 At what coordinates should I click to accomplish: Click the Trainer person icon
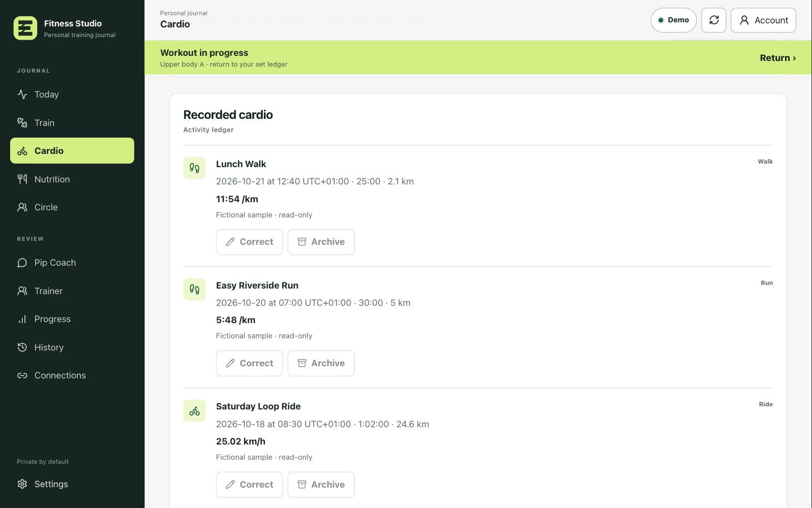click(x=22, y=291)
